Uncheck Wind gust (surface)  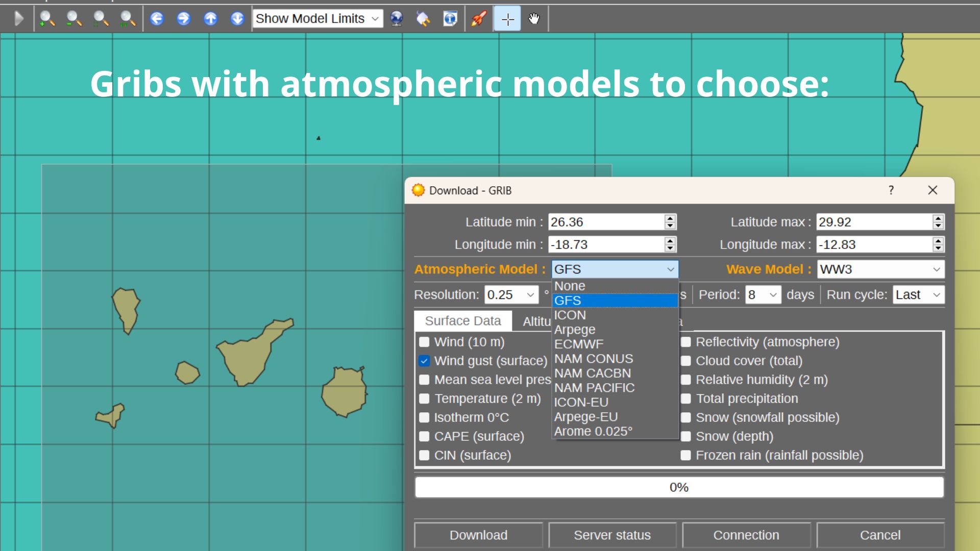424,361
